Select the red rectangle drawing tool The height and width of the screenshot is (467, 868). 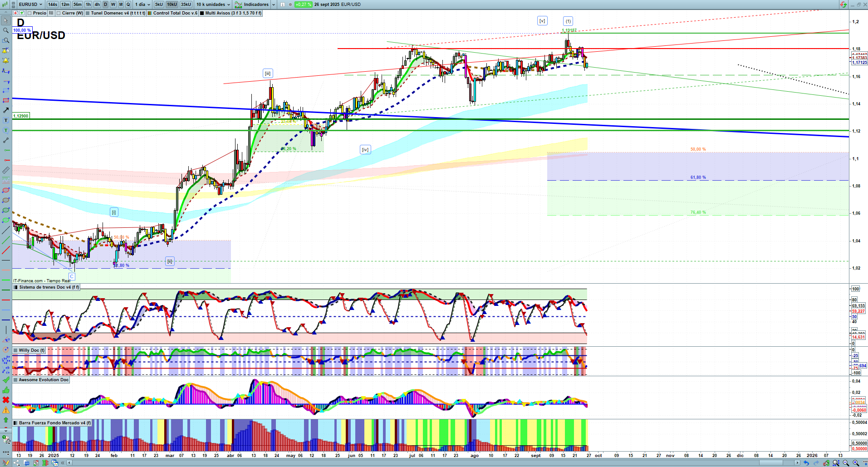pos(5,100)
